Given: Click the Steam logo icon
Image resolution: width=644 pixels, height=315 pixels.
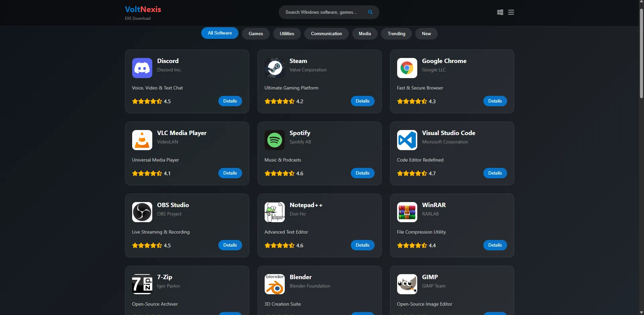Looking at the screenshot, I should click(274, 68).
